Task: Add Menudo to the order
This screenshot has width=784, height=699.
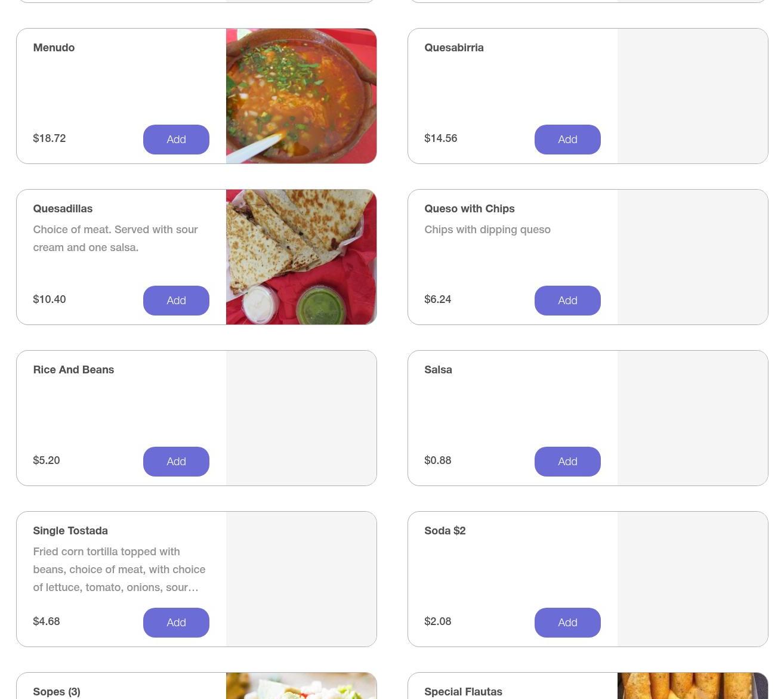Action: tap(176, 140)
